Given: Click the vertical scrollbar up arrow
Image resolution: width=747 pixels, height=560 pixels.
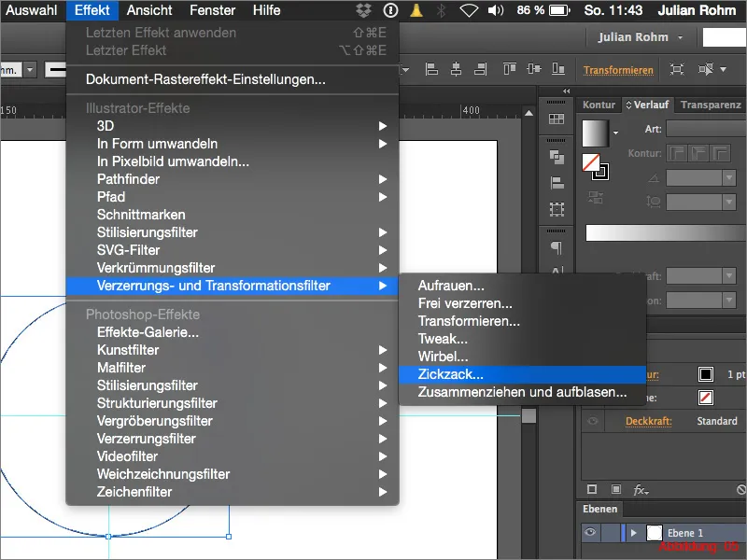Looking at the screenshot, I should click(529, 113).
